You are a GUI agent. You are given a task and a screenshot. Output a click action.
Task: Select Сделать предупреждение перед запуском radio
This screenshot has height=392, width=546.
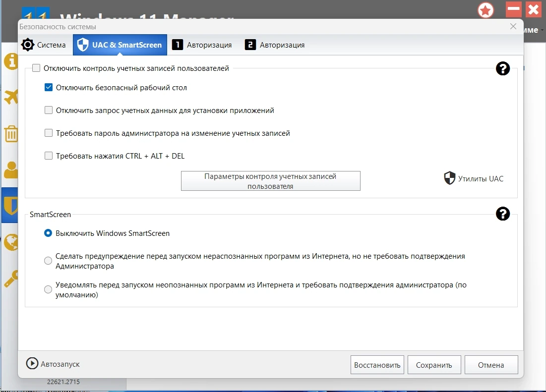pos(48,261)
